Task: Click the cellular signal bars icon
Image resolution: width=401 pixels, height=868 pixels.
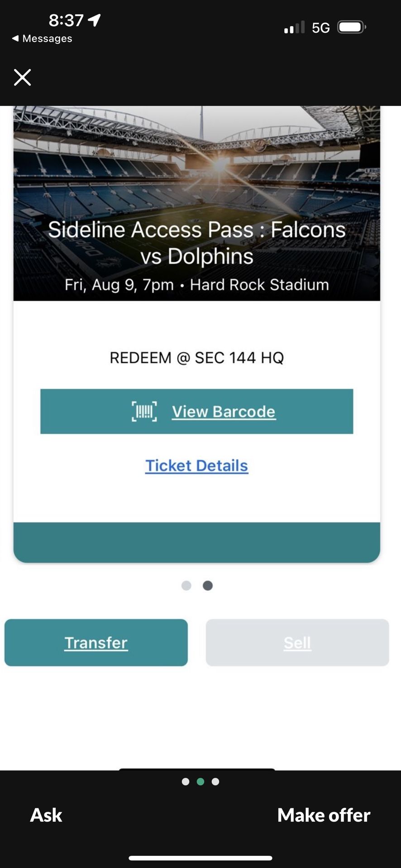Action: pyautogui.click(x=293, y=27)
